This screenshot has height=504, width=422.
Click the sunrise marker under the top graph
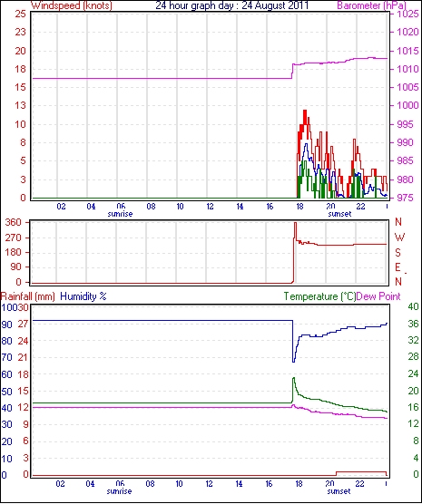120,214
